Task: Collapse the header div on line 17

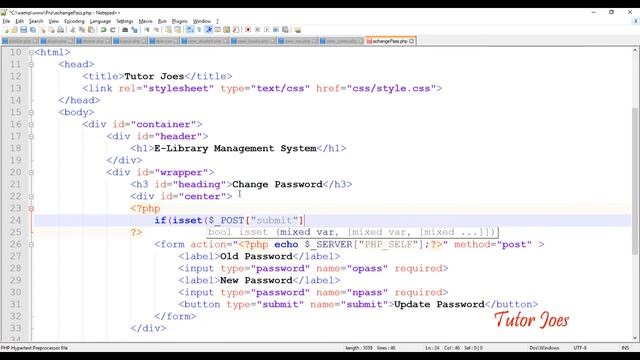Action: point(31,136)
